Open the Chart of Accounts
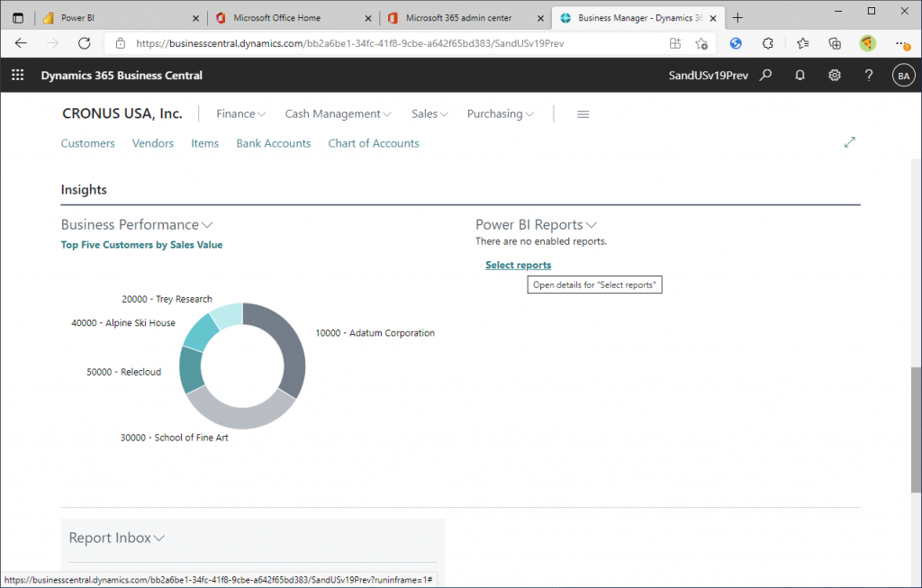This screenshot has width=922, height=588. tap(374, 143)
